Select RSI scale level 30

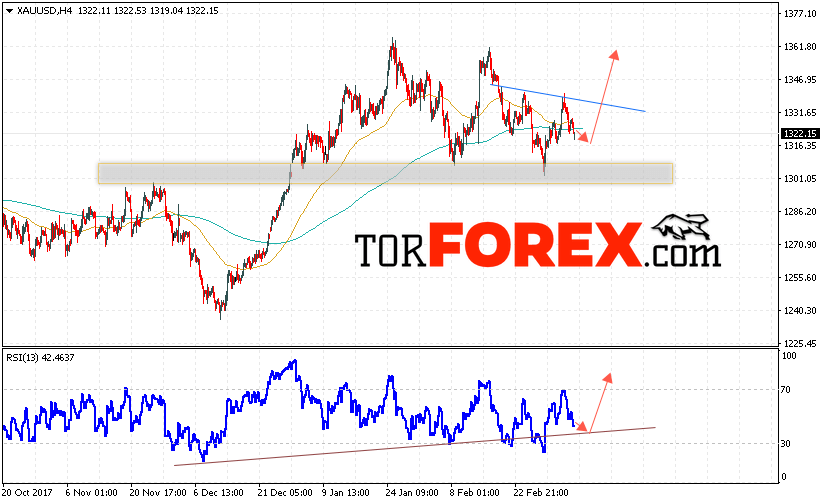(786, 443)
